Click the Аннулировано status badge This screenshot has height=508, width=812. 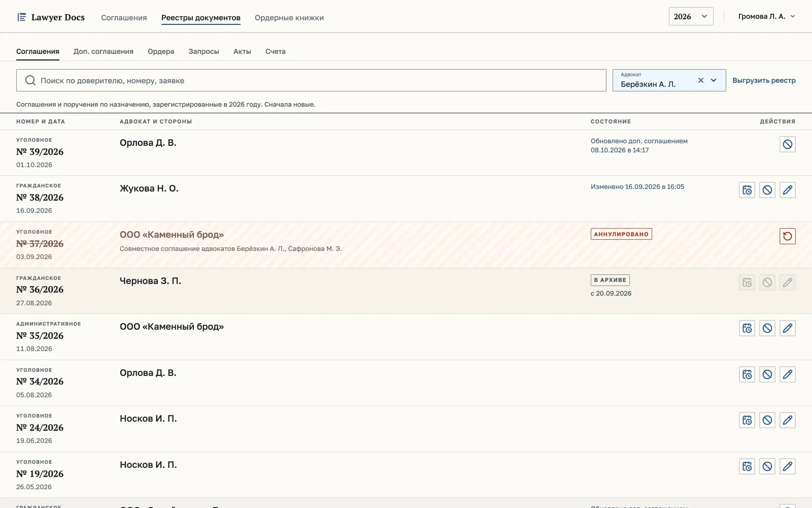click(x=621, y=234)
